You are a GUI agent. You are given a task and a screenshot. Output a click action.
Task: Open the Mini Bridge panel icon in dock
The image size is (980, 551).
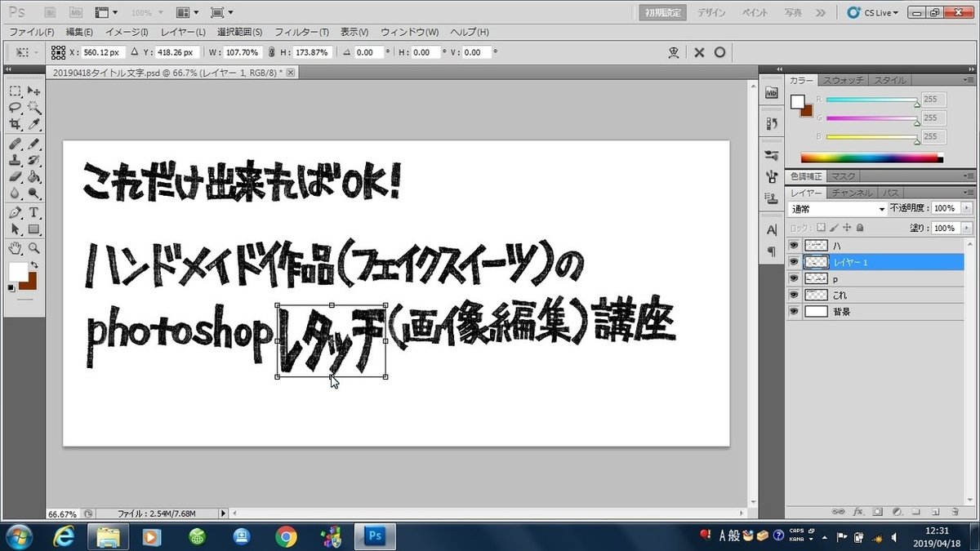click(x=771, y=93)
